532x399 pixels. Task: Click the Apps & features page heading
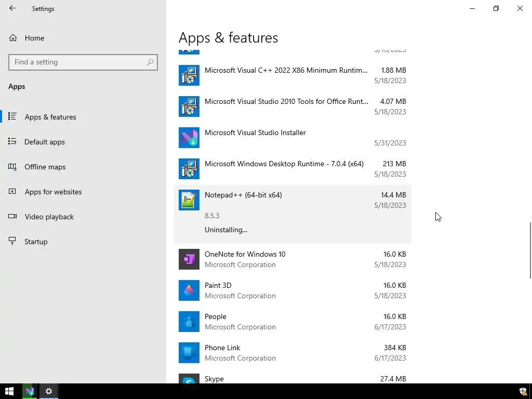click(x=229, y=37)
